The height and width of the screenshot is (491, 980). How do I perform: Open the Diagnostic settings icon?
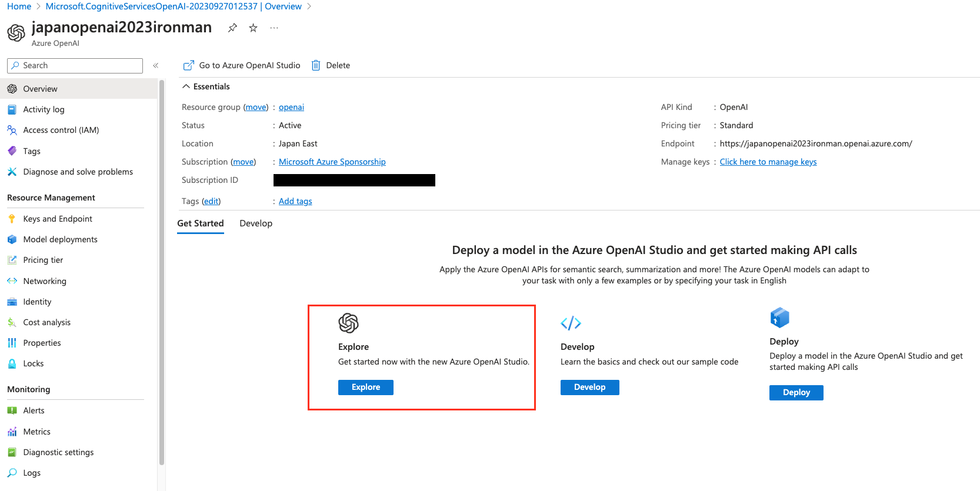[12, 452]
